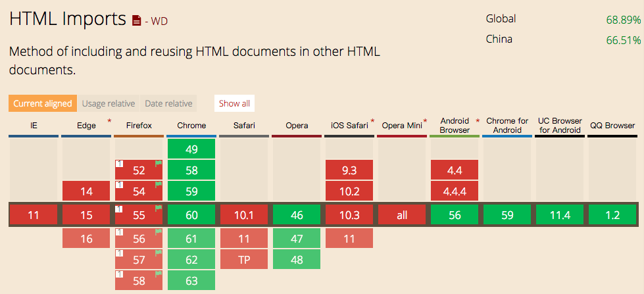Screen dimensions: 644x294
Task: Click the asterisk beside iOS Safari header
Action: coord(372,122)
